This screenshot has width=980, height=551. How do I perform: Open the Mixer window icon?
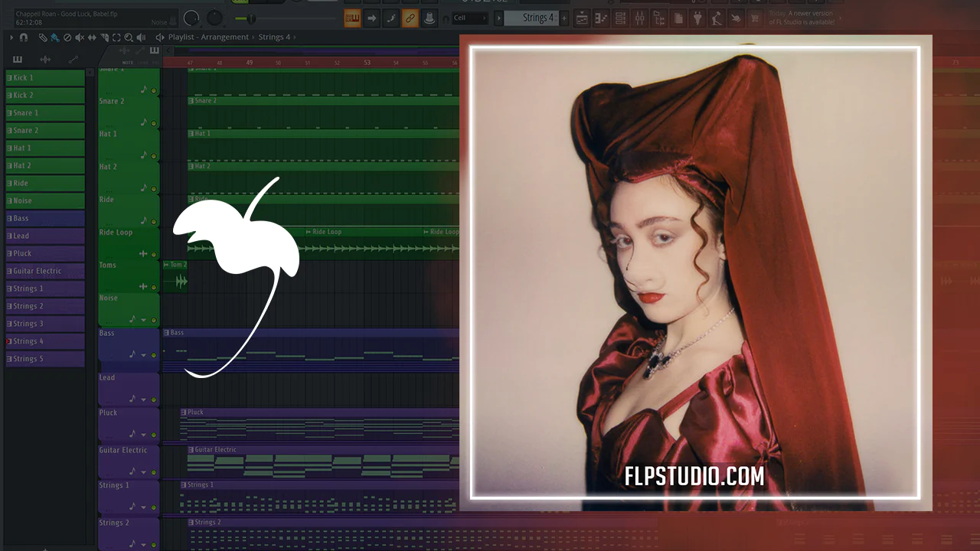pyautogui.click(x=640, y=18)
